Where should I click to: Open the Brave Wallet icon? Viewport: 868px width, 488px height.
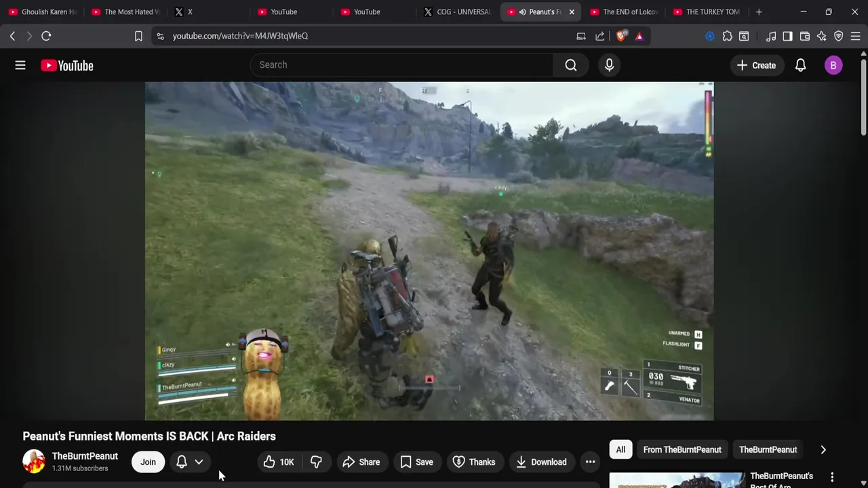tap(805, 36)
